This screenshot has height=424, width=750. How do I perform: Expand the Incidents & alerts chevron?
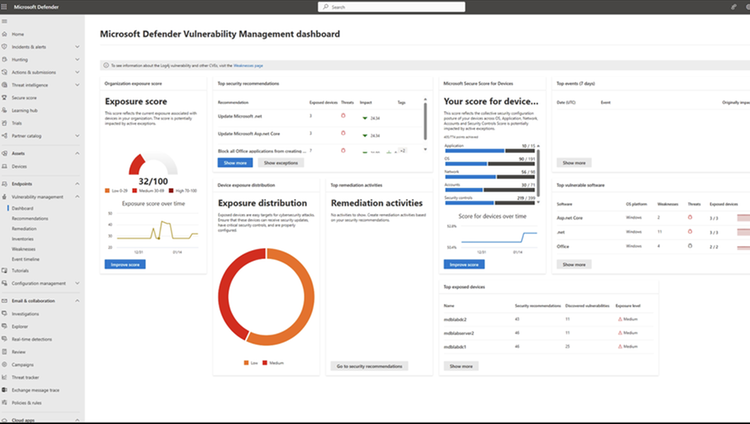77,47
